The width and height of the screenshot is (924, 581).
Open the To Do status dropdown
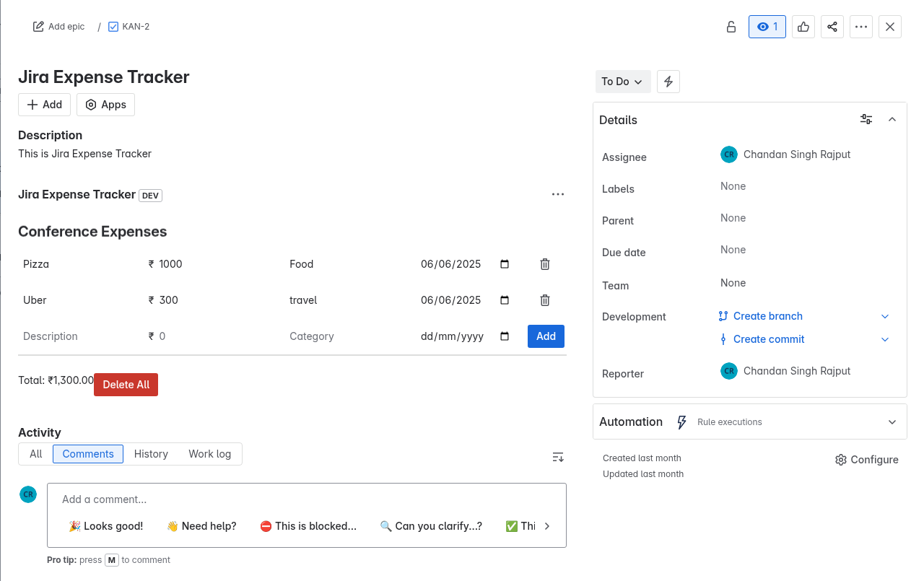pyautogui.click(x=623, y=82)
